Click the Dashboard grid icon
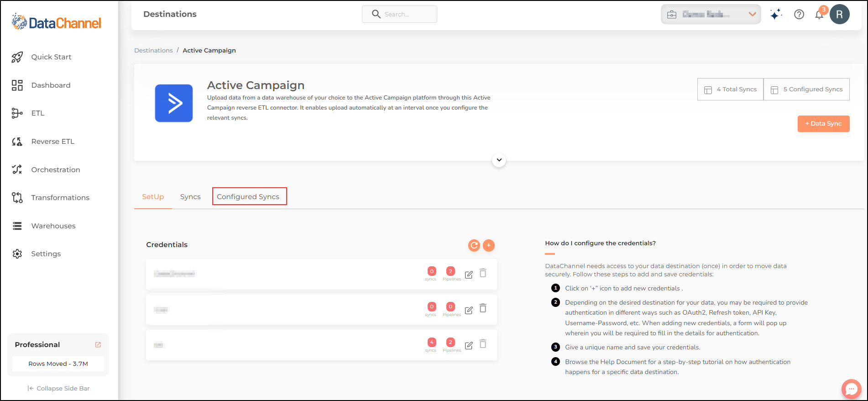Image resolution: width=868 pixels, height=401 pixels. click(x=17, y=85)
